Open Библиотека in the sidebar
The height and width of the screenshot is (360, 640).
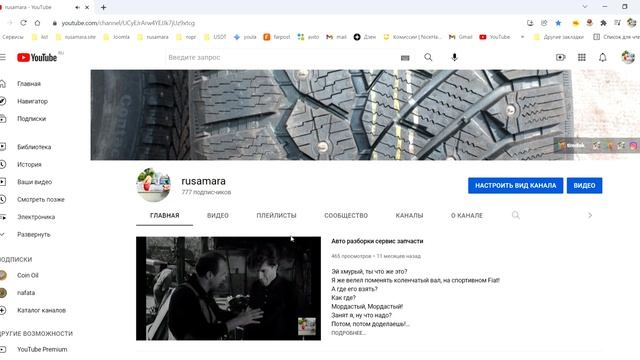(x=34, y=147)
